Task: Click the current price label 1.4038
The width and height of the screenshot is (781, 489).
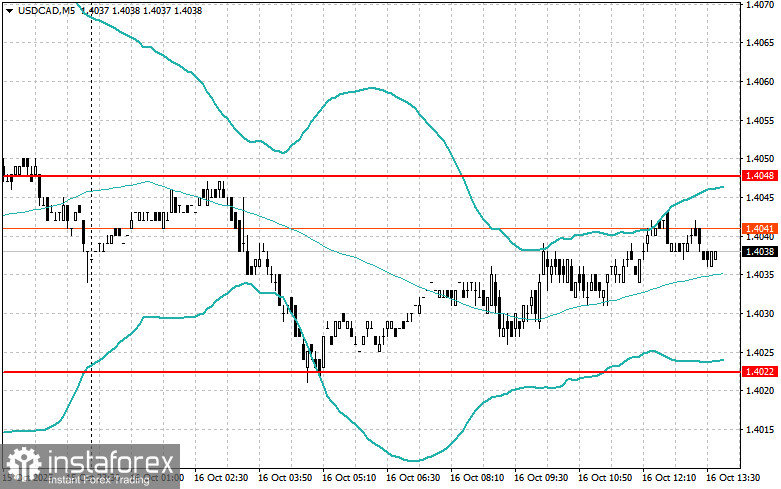Action: tap(760, 251)
